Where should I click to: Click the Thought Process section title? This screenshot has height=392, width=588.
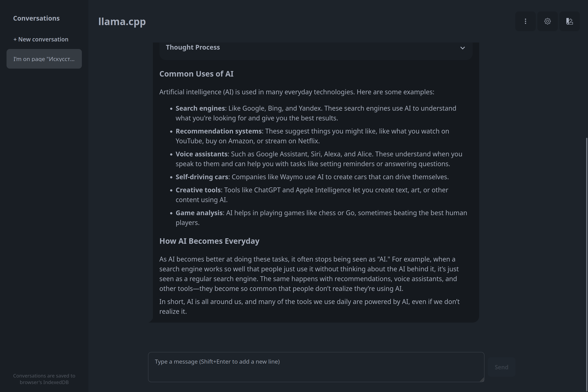tap(193, 47)
